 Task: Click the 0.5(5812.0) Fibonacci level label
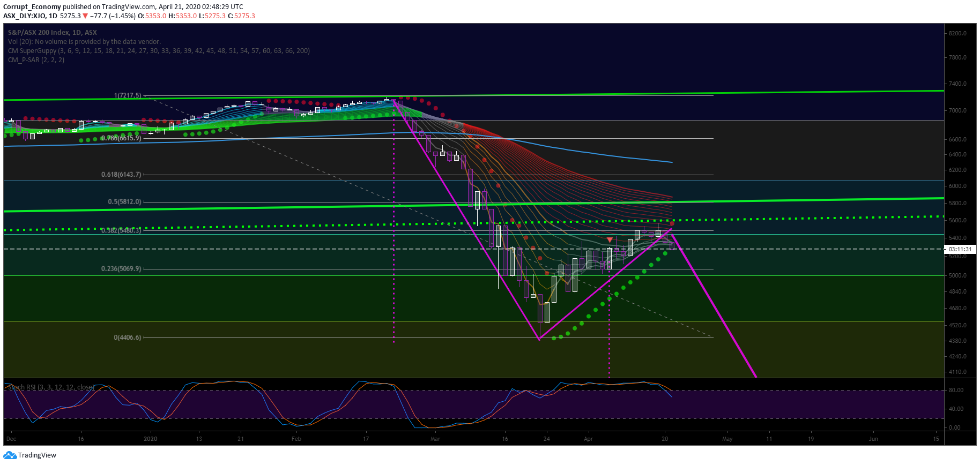pyautogui.click(x=124, y=202)
